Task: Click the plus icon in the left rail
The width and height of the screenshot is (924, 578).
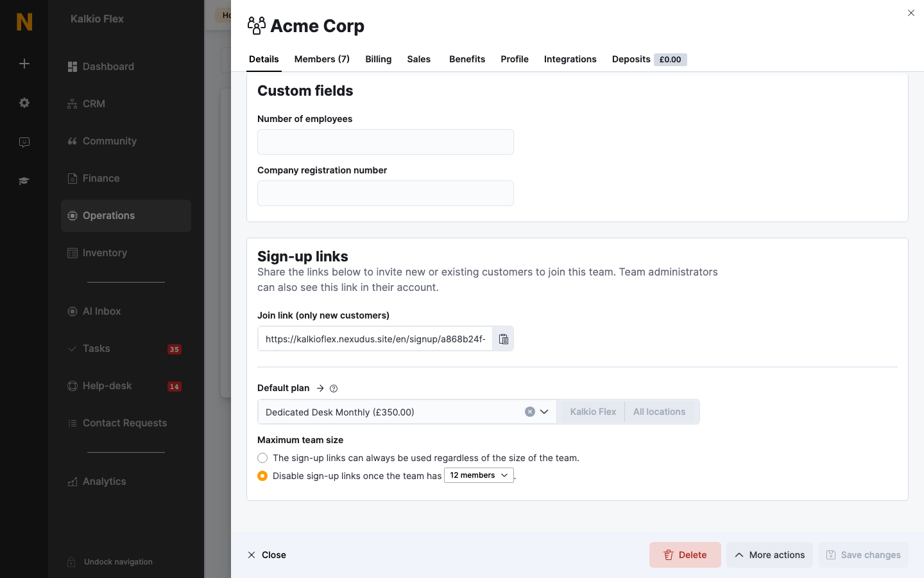Action: click(24, 64)
